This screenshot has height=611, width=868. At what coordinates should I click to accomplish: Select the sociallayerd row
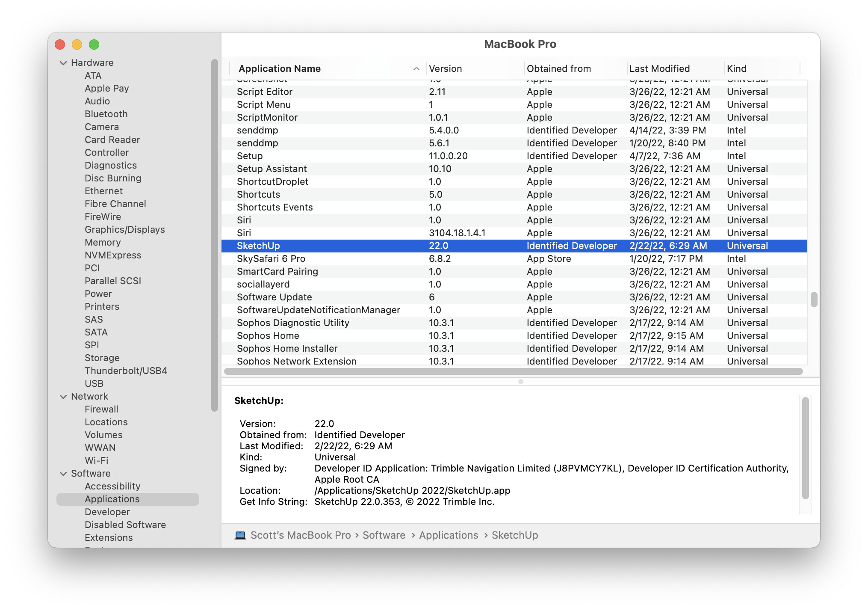tap(514, 285)
